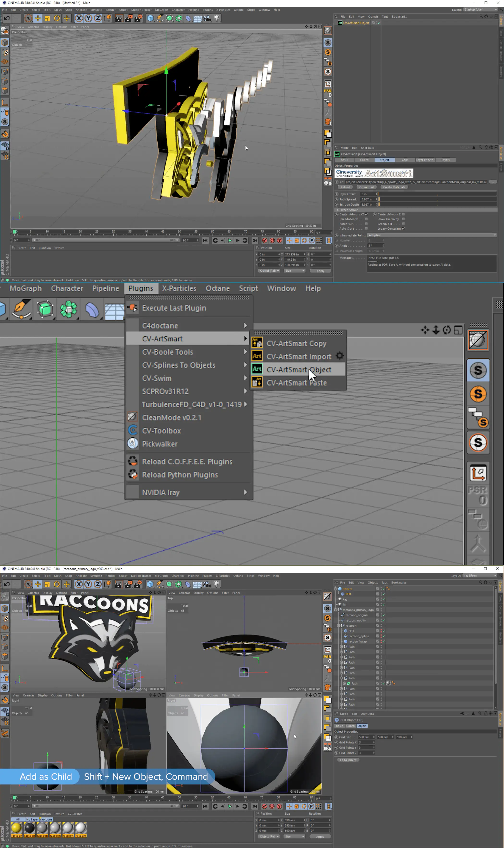
Task: Click the CV-ArtSmart Import settings gear
Action: pyautogui.click(x=340, y=356)
